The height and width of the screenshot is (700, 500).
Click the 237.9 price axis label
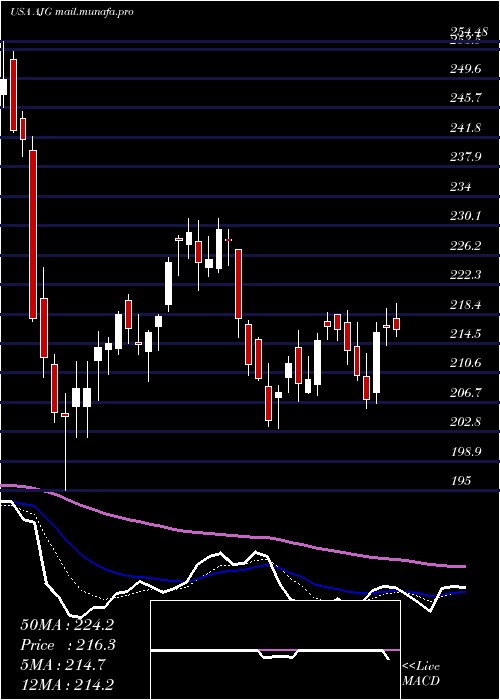(467, 157)
